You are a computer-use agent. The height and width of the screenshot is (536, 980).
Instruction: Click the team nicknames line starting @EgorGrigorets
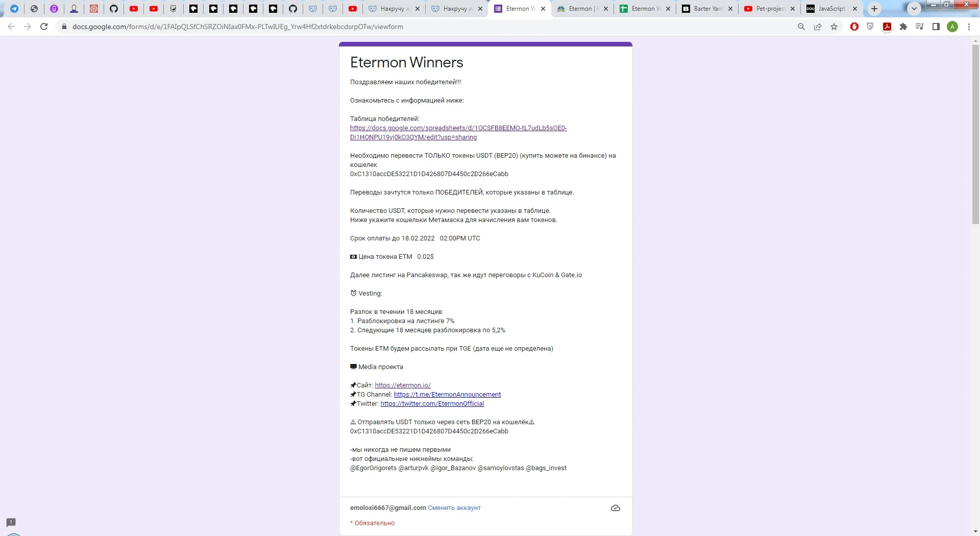[x=458, y=468]
